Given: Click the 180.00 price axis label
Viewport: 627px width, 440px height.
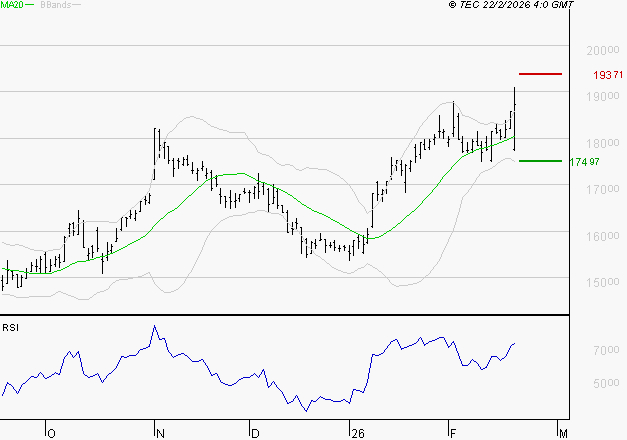Looking at the screenshot, I should (x=603, y=143).
